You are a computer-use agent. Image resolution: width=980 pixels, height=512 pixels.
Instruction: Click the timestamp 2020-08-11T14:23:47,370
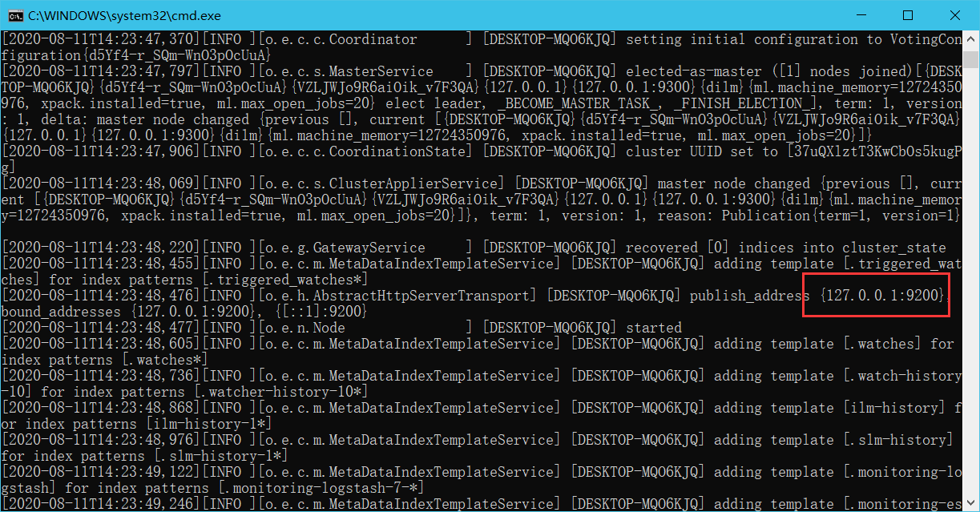click(x=101, y=39)
